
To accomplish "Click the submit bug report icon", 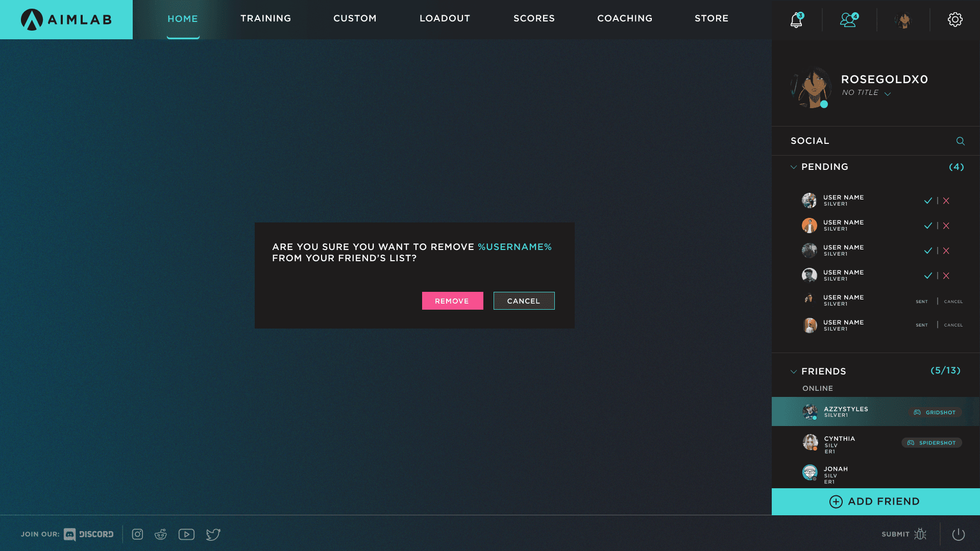I will click(920, 534).
